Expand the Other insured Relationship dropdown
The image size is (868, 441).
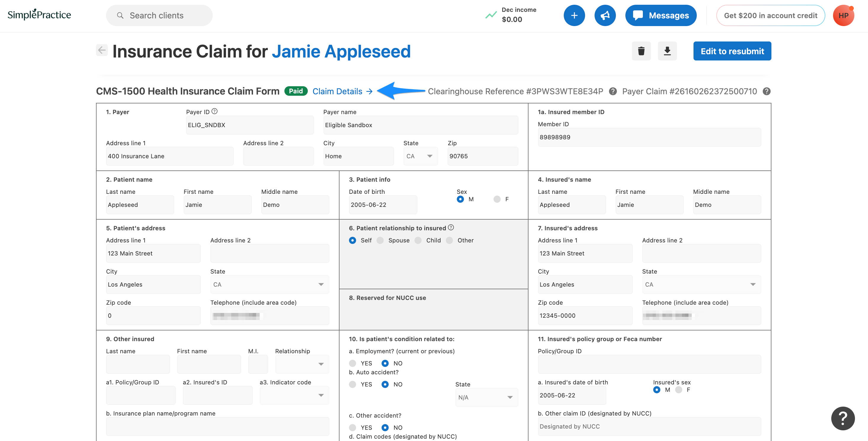302,364
